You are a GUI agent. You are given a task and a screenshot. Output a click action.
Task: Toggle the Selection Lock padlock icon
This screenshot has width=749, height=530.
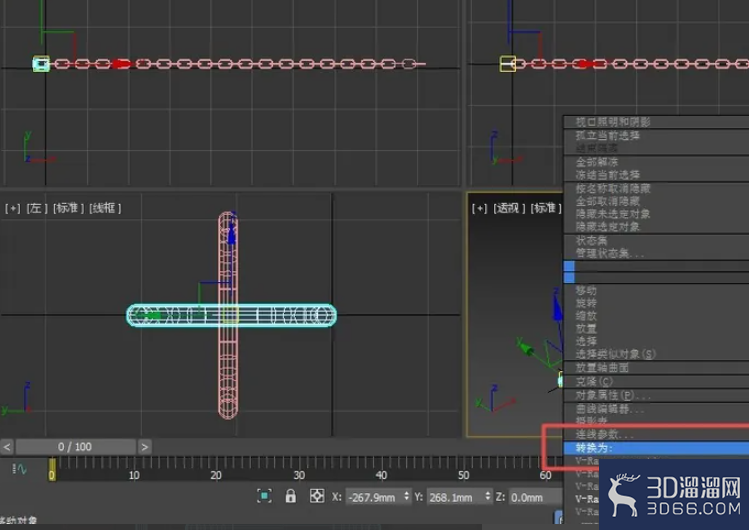(x=290, y=496)
